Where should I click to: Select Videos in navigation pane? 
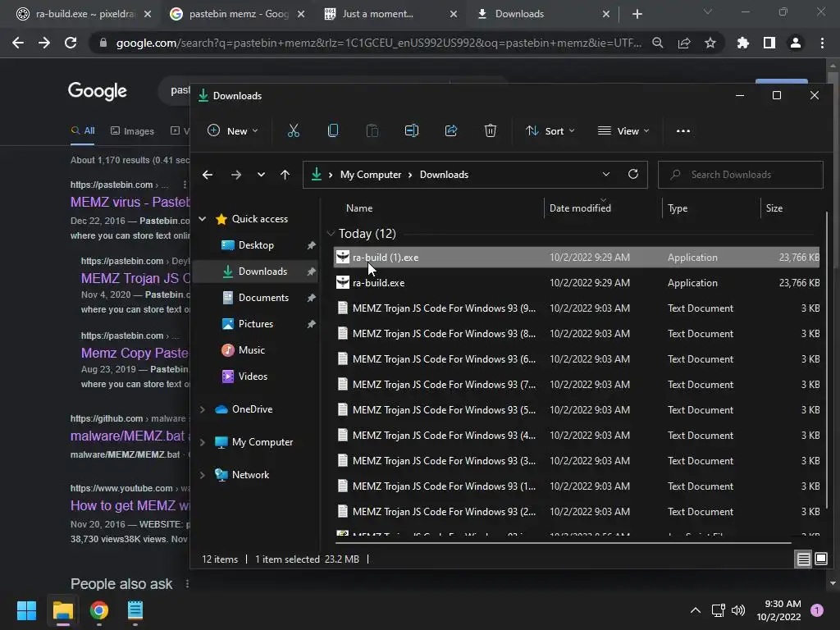point(253,376)
